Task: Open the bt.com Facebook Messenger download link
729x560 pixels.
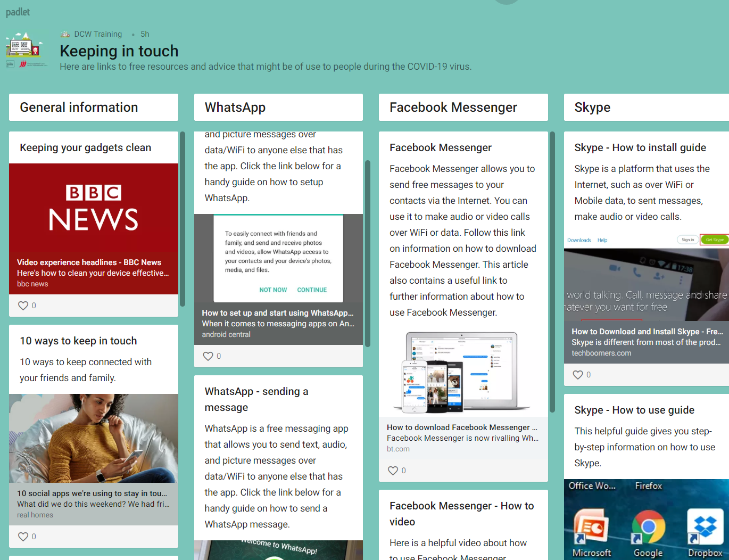Action: click(x=463, y=438)
